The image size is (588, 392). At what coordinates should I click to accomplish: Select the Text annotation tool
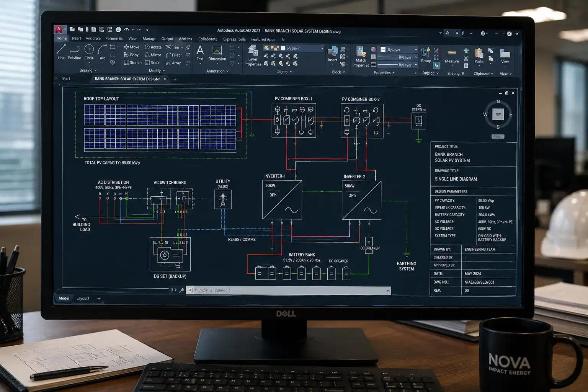coord(200,53)
